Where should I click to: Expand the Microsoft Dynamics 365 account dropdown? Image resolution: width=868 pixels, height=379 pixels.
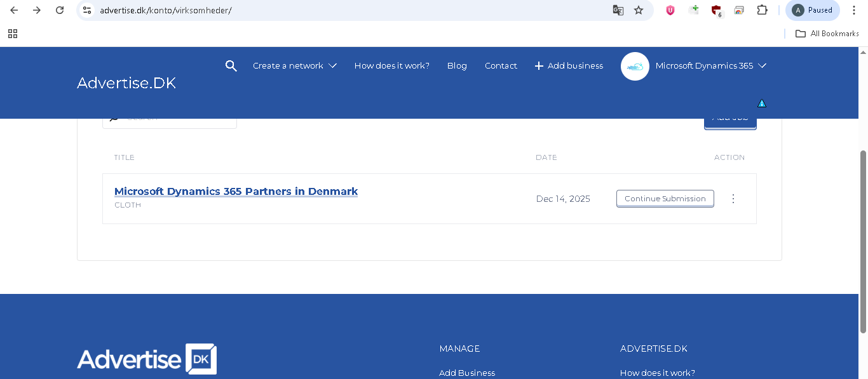coord(711,65)
